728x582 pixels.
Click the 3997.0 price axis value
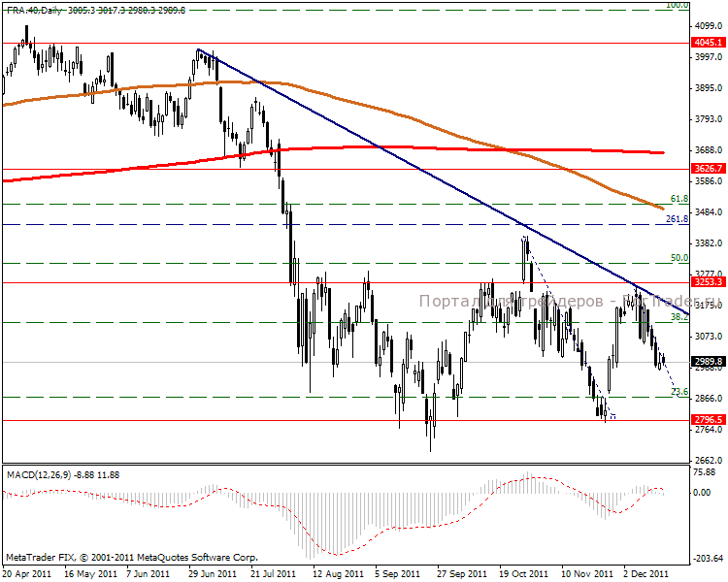coord(709,56)
